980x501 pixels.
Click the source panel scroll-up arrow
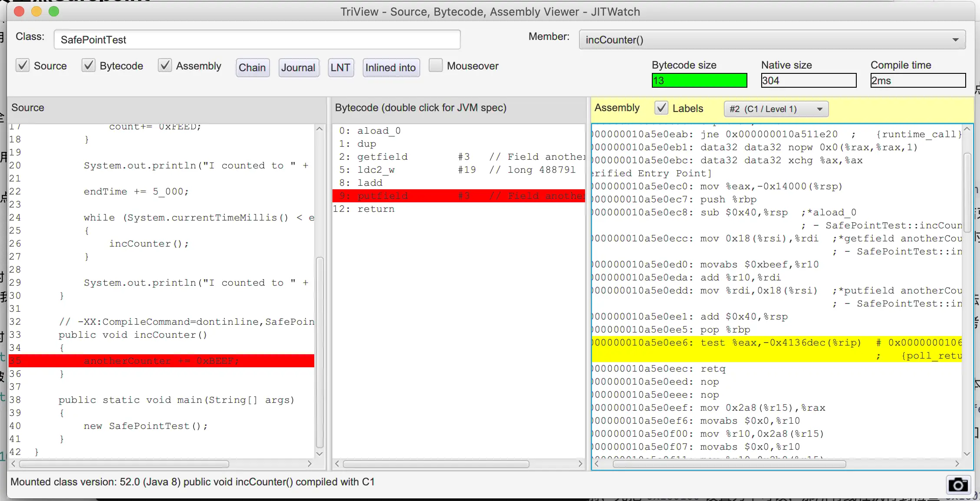pyautogui.click(x=319, y=129)
